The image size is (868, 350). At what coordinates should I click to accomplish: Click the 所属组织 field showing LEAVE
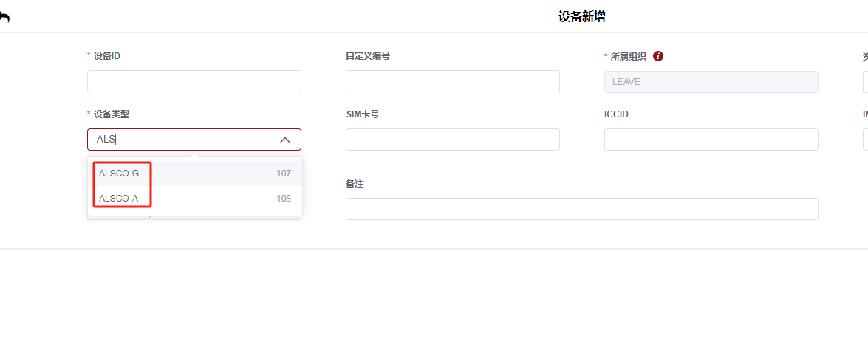tap(711, 81)
